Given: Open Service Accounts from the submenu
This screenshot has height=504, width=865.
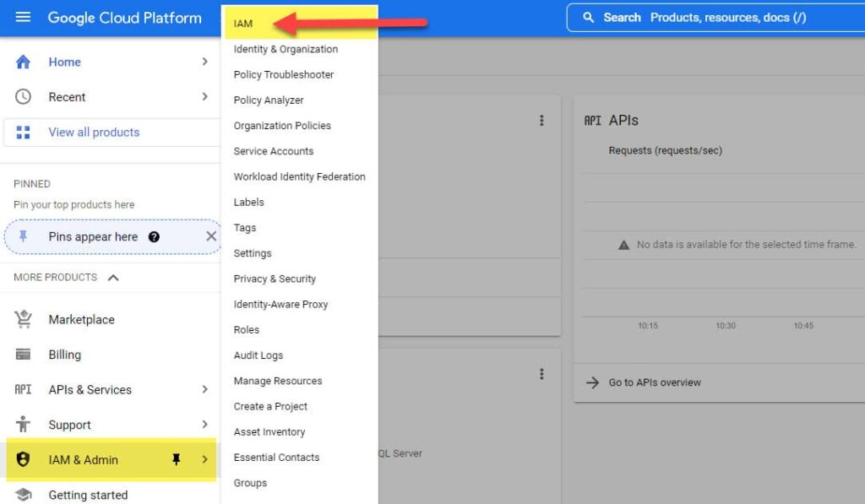Looking at the screenshot, I should coord(273,151).
